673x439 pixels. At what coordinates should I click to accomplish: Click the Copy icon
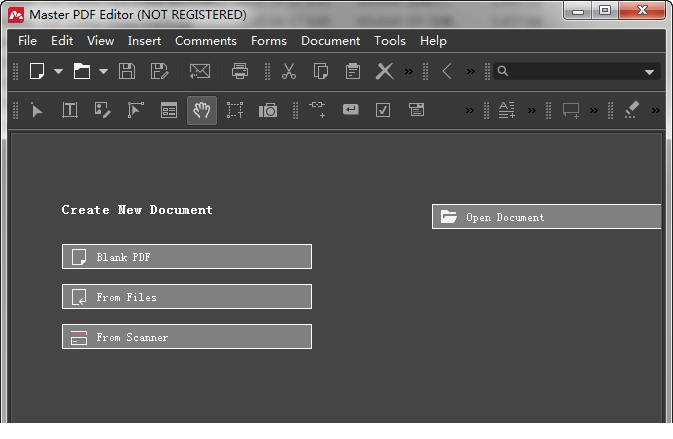click(321, 71)
